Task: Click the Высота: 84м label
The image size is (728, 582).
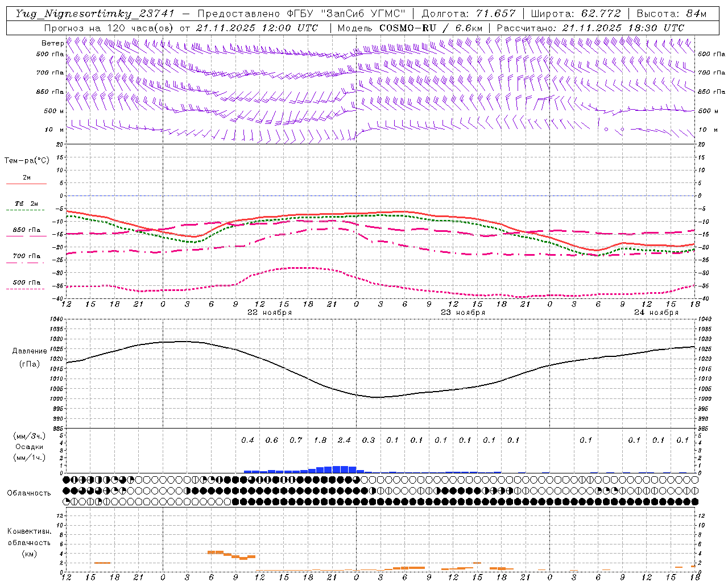Action: [x=671, y=14]
